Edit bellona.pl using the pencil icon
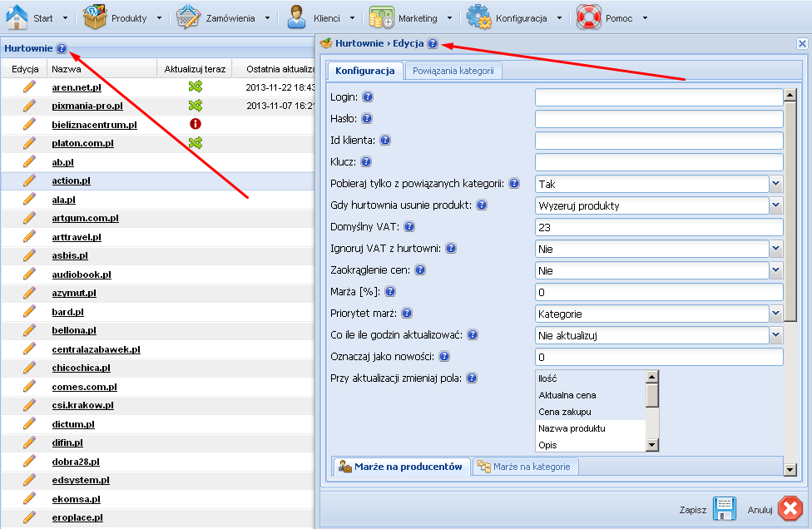This screenshot has height=529, width=812. [29, 329]
